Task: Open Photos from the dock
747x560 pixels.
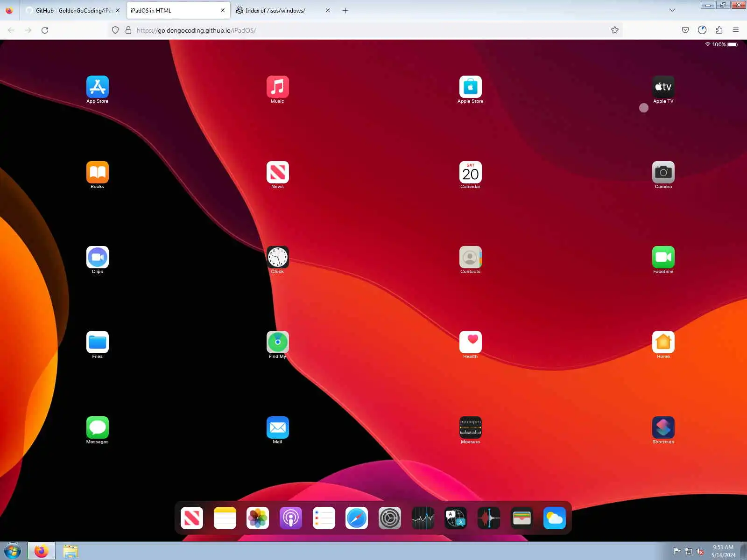Action: click(258, 518)
